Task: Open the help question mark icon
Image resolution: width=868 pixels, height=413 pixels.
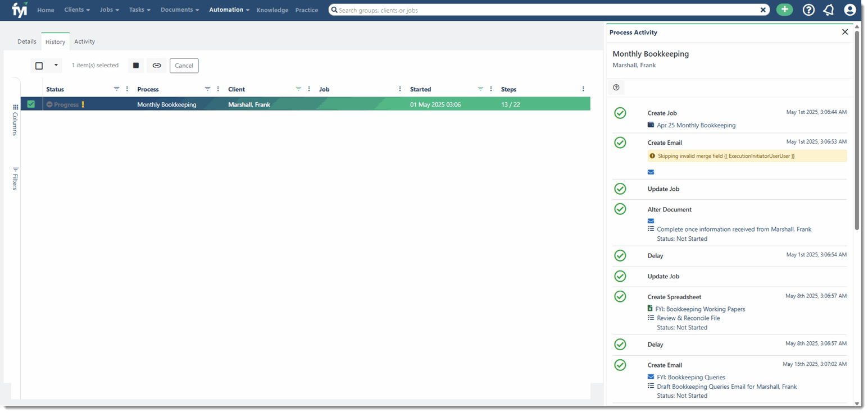Action: (x=808, y=10)
